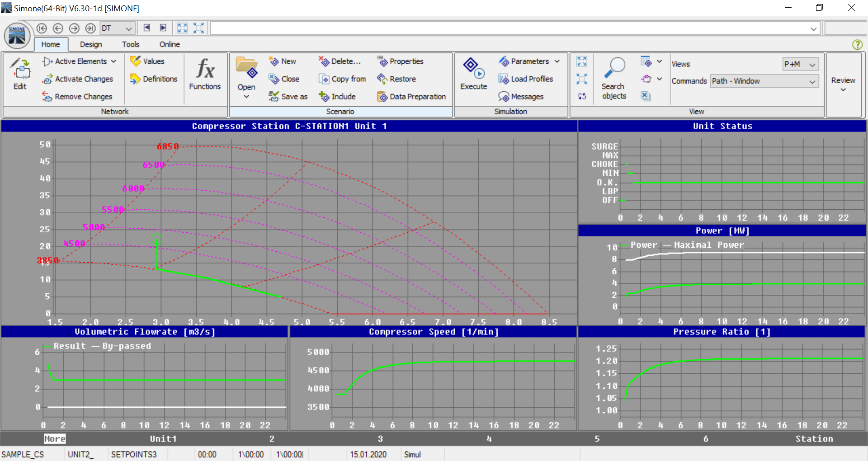The image size is (868, 461).
Task: Click the close-all-windows icon in View group
Action: [x=646, y=96]
